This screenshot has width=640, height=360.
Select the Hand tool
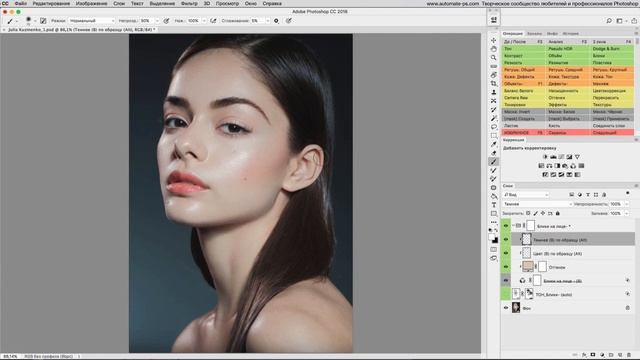click(x=493, y=49)
